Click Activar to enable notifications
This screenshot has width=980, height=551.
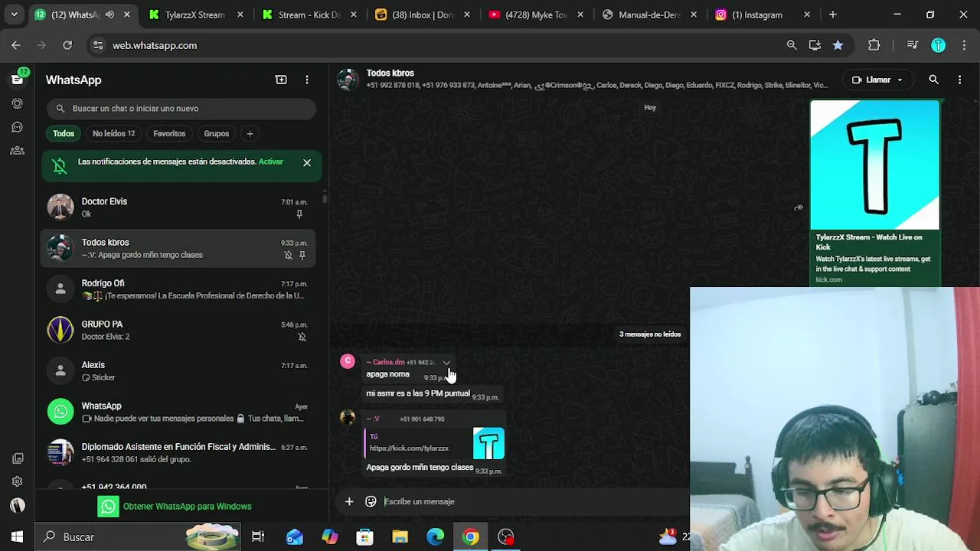[270, 161]
